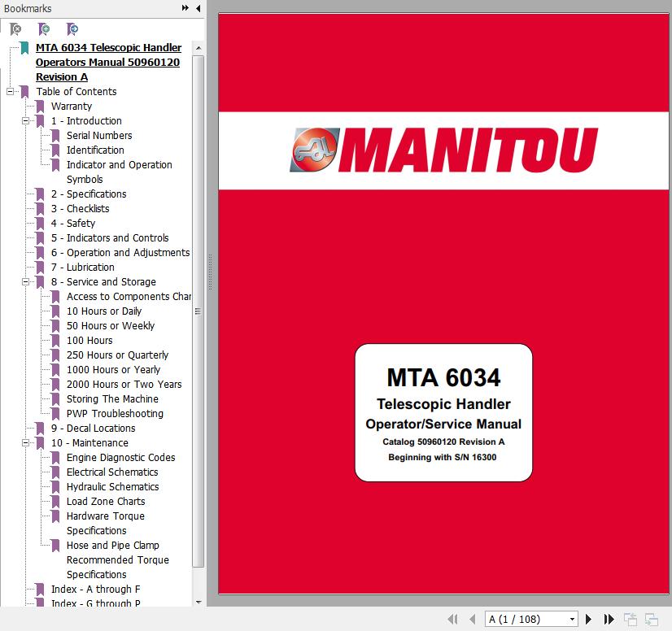Open 6 - Operation and Adjustments bookmark
672x631 pixels.
tap(120, 253)
